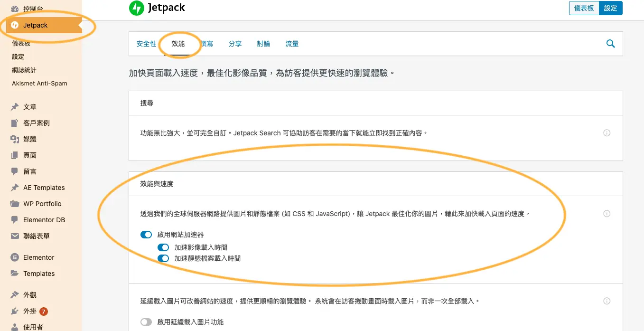Click the 搜尋 section heading
Screen dimensions: 644x331
pyautogui.click(x=147, y=103)
